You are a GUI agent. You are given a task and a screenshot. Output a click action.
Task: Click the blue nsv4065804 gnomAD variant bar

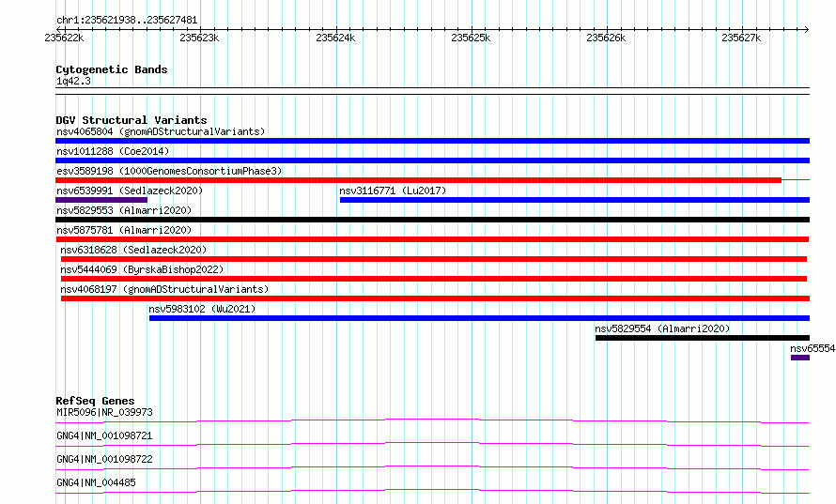[x=432, y=141]
